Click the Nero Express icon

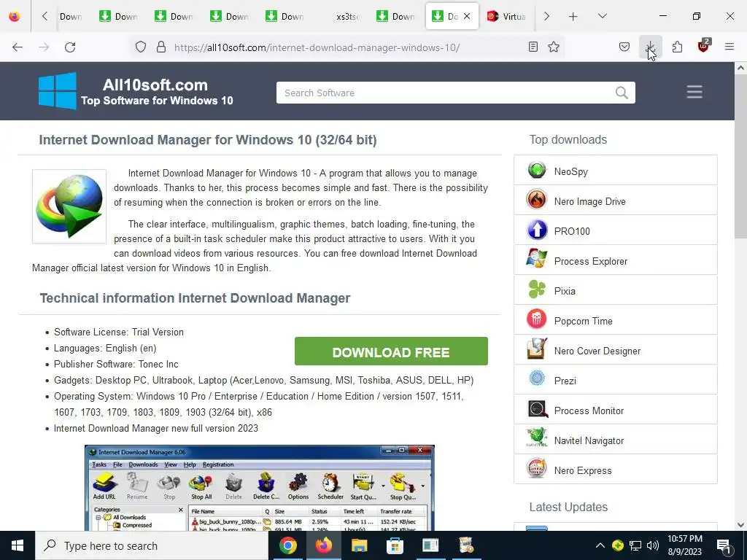(x=537, y=469)
